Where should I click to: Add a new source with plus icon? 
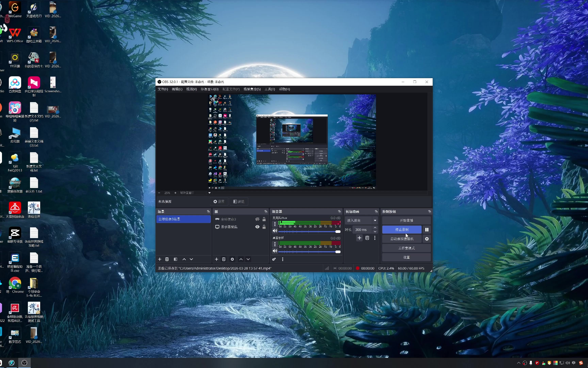216,259
